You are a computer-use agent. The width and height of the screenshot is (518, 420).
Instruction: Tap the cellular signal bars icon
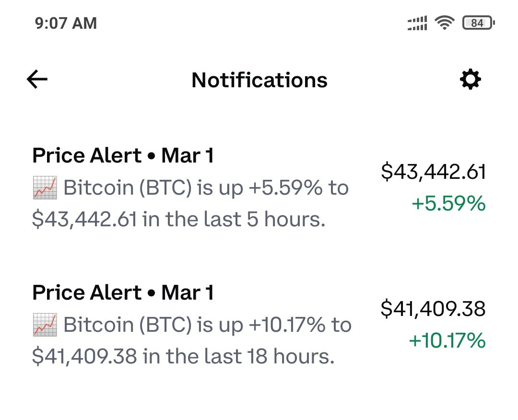(417, 23)
